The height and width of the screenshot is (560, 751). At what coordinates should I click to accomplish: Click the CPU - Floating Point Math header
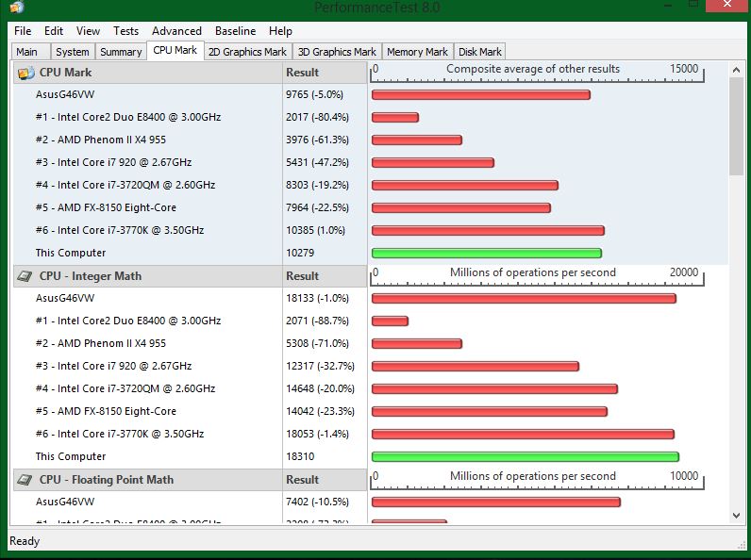[148, 480]
